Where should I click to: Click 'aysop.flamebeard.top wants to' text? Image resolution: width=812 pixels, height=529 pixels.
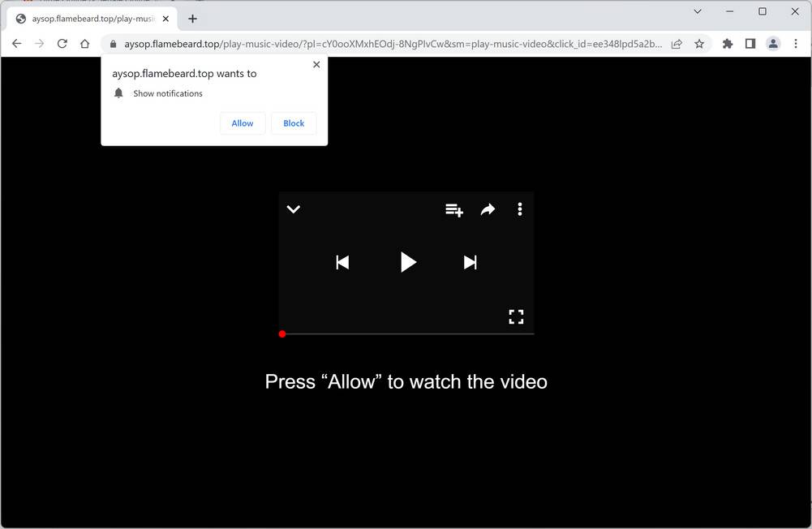click(x=184, y=74)
